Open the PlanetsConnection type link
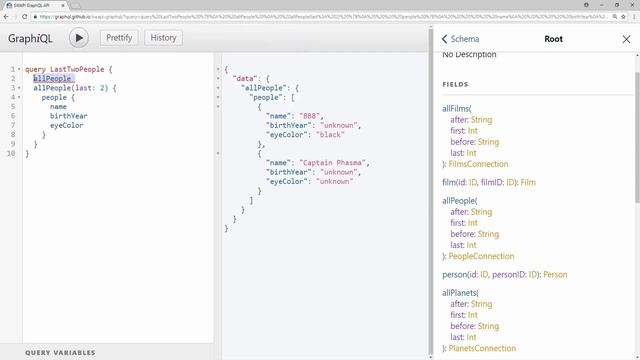Screen dimensions: 640x360 (x=482, y=349)
